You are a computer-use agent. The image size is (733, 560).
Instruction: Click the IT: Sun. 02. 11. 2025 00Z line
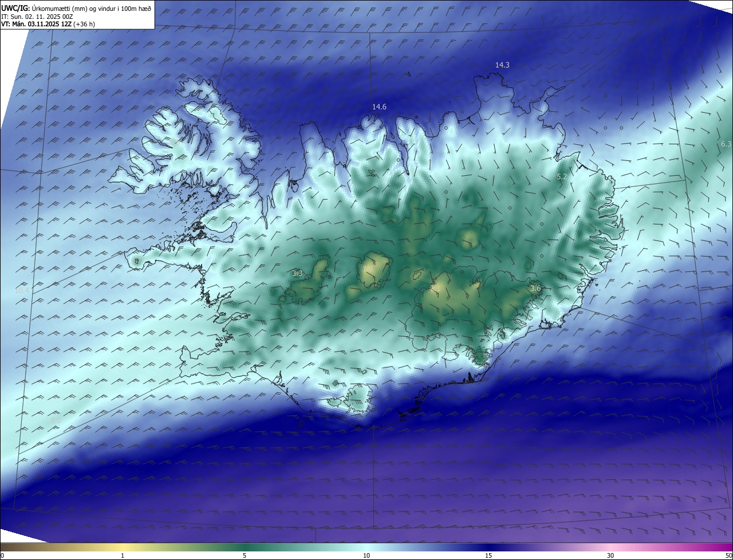(37, 17)
